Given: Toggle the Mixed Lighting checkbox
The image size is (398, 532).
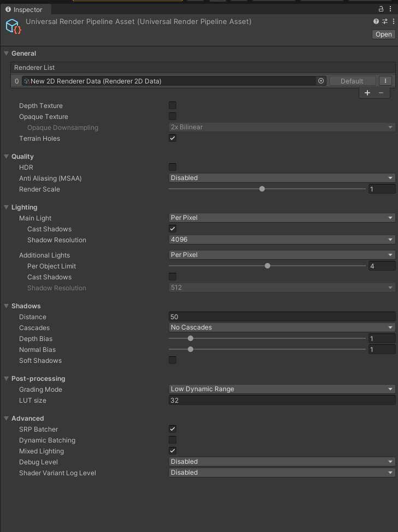Looking at the screenshot, I should pos(173,451).
